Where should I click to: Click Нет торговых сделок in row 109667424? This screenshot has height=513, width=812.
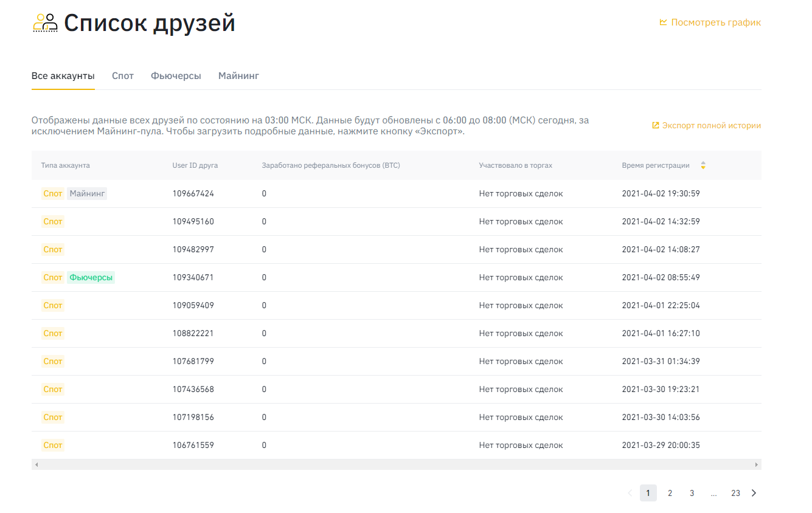(521, 194)
